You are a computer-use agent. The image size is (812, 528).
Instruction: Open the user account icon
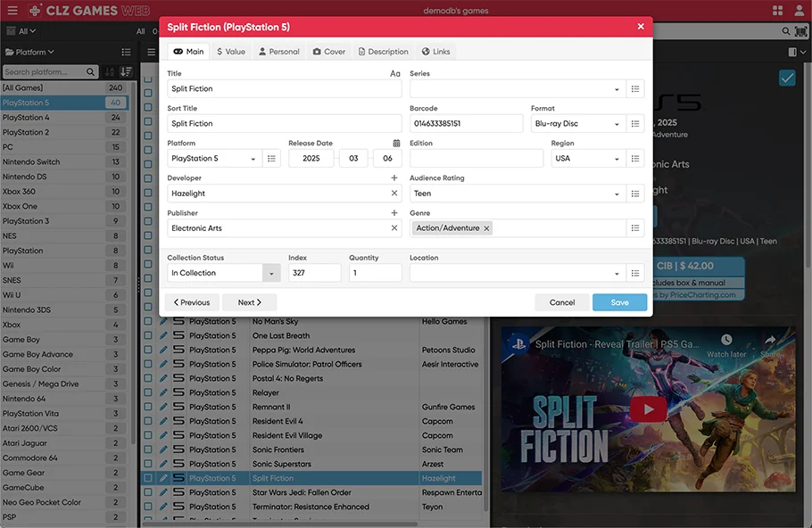click(x=799, y=11)
